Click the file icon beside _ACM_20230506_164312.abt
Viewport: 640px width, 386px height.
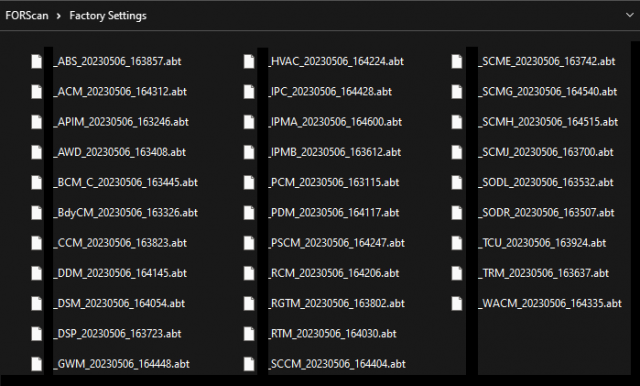(x=37, y=91)
